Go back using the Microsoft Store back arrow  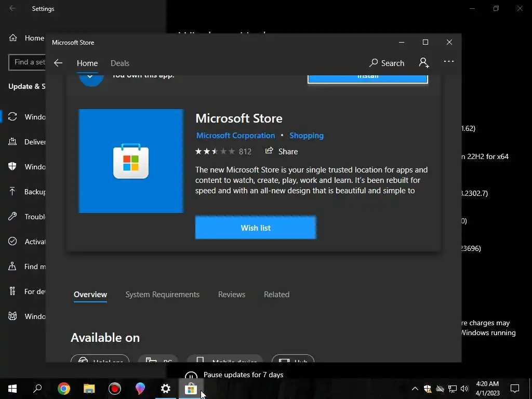(58, 63)
